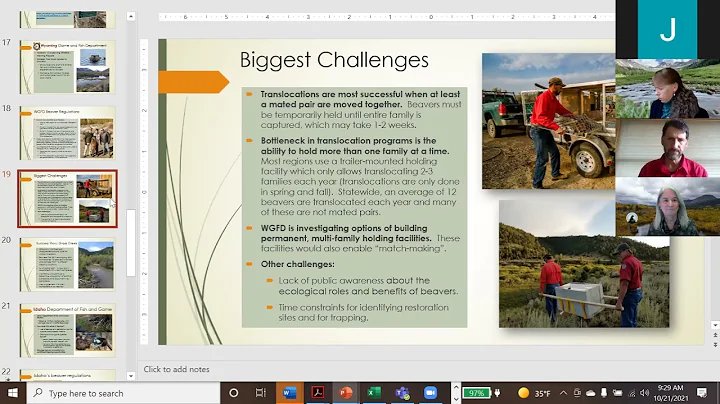The height and width of the screenshot is (404, 720).
Task: Click OneDrive cloud tray icon
Action: tap(591, 393)
